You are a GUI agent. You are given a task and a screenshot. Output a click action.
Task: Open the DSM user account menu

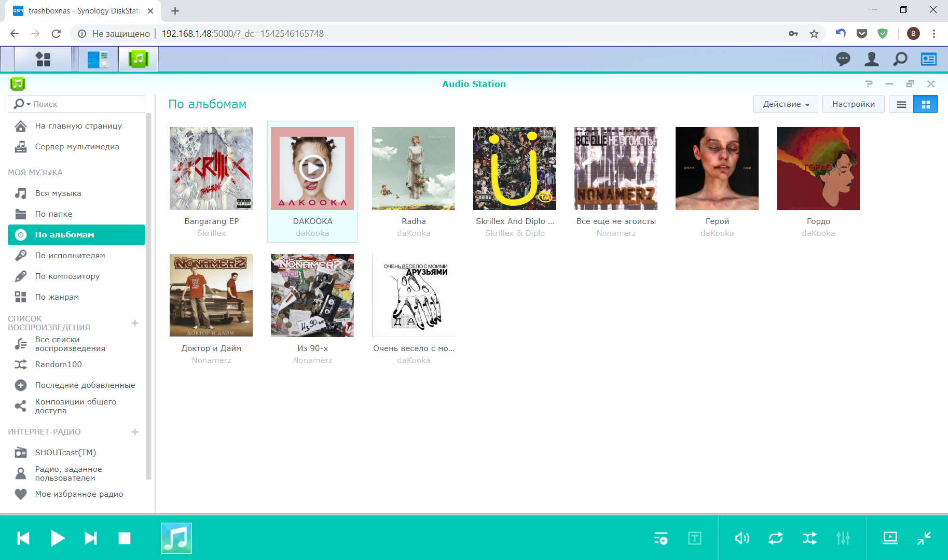872,59
